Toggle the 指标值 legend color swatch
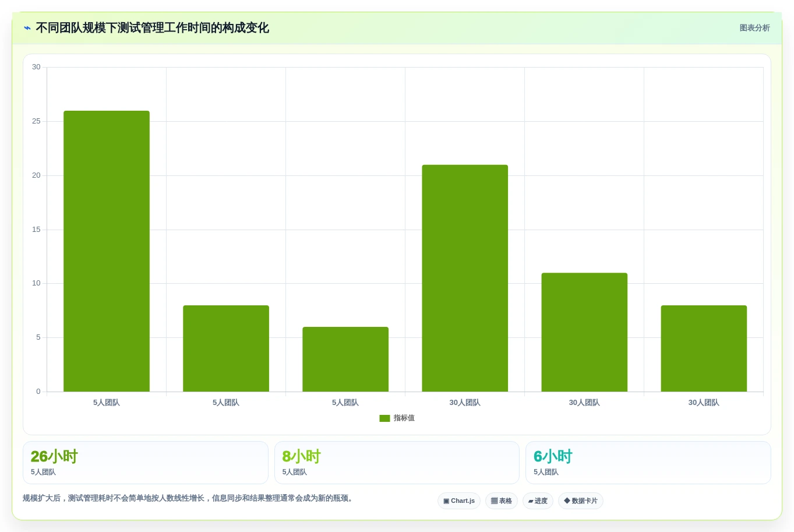This screenshot has height=532, width=794. tap(384, 418)
